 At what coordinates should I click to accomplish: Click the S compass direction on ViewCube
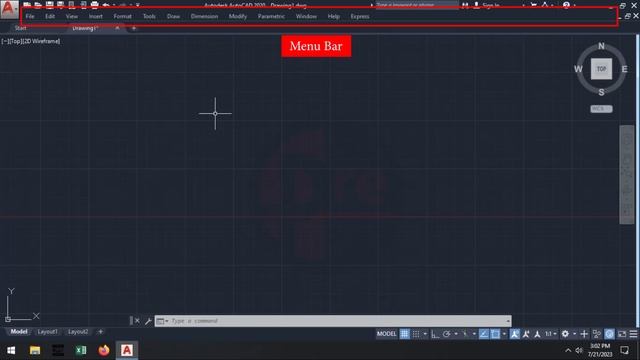(601, 92)
